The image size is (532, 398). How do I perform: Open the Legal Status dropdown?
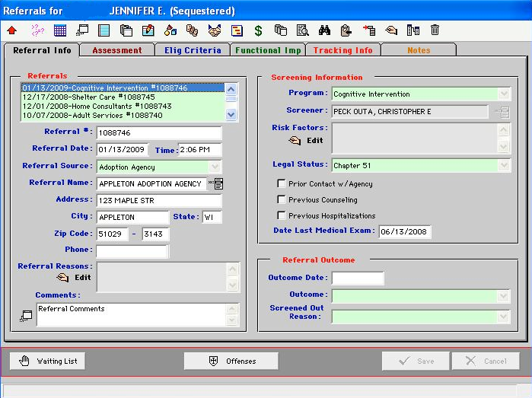[504, 165]
